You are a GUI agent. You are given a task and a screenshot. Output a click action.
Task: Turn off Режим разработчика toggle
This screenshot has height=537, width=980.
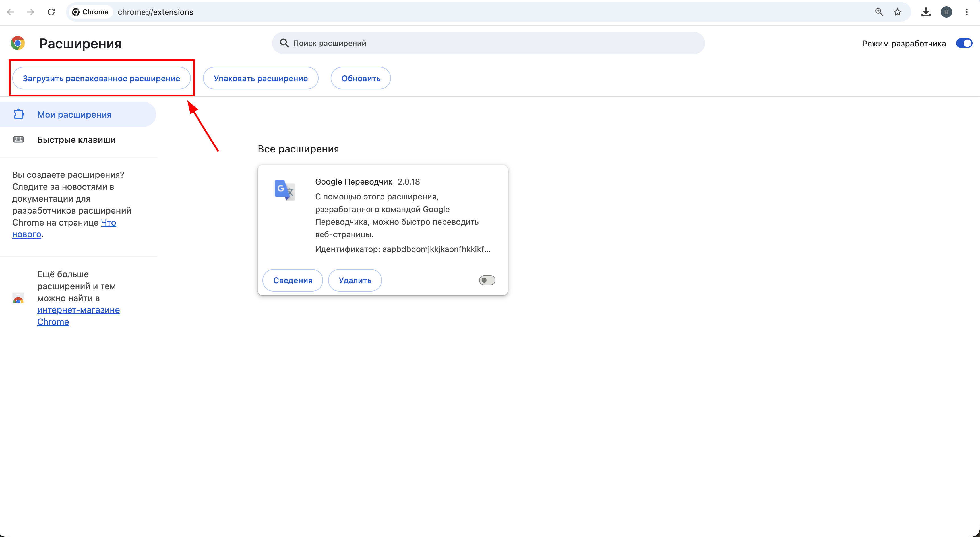click(964, 43)
